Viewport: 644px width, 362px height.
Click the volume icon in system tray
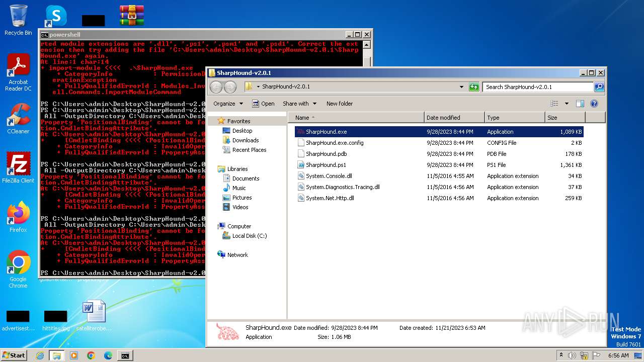point(572,355)
